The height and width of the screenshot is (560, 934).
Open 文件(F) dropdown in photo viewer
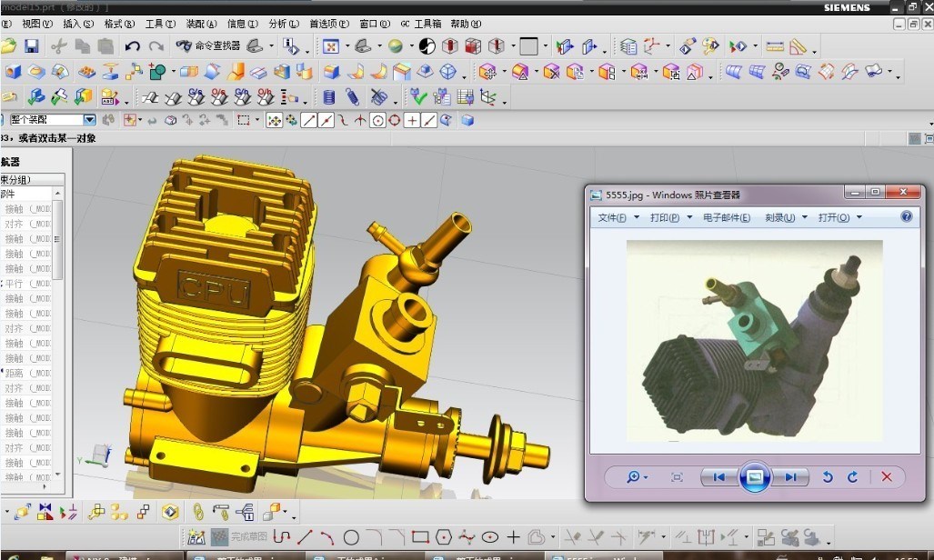coord(618,217)
